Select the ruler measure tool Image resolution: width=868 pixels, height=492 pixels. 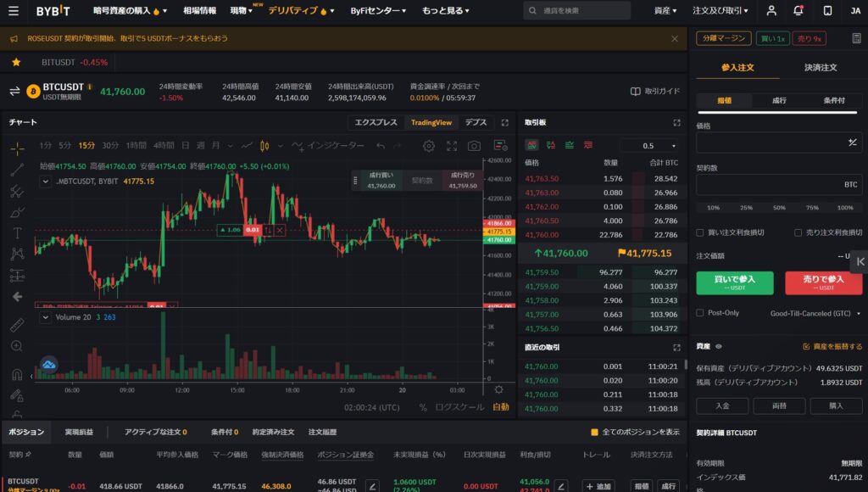pyautogui.click(x=17, y=325)
